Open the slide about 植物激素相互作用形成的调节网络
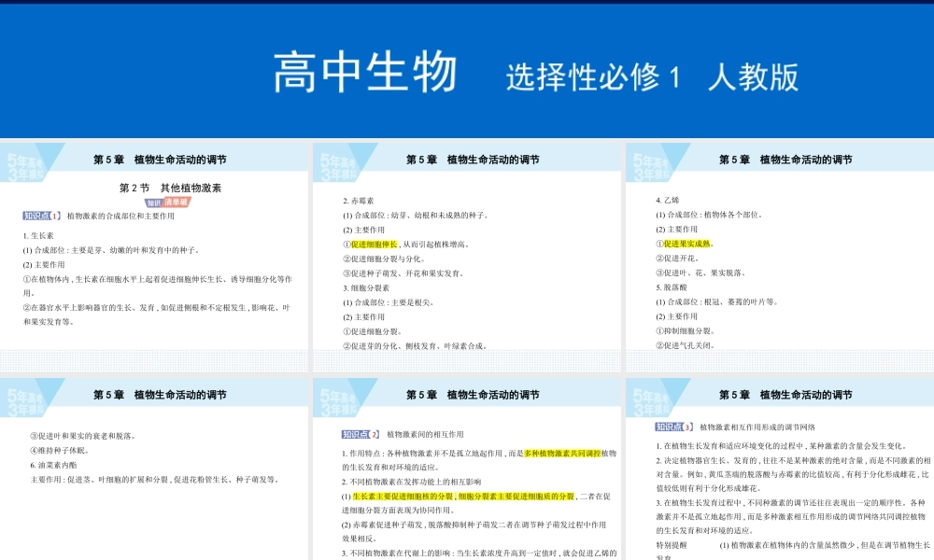Screen dimensions: 934x560 point(780,469)
